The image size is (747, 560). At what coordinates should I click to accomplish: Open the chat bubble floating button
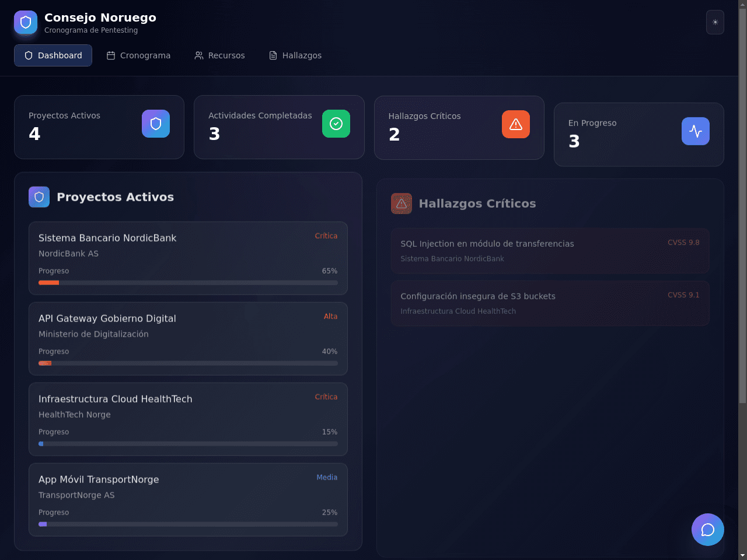point(708,530)
